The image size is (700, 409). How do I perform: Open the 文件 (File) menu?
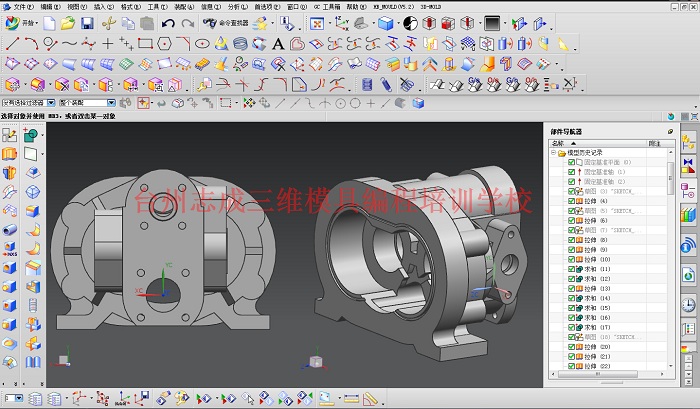[23, 7]
